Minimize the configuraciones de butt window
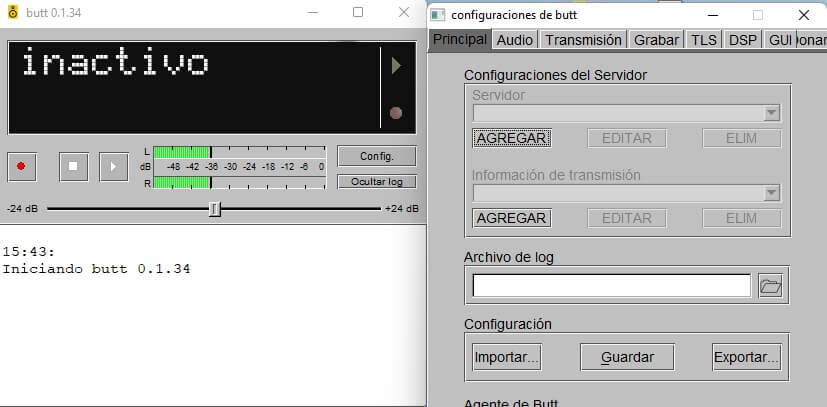Screen dimensions: 827x407 pos(713,15)
